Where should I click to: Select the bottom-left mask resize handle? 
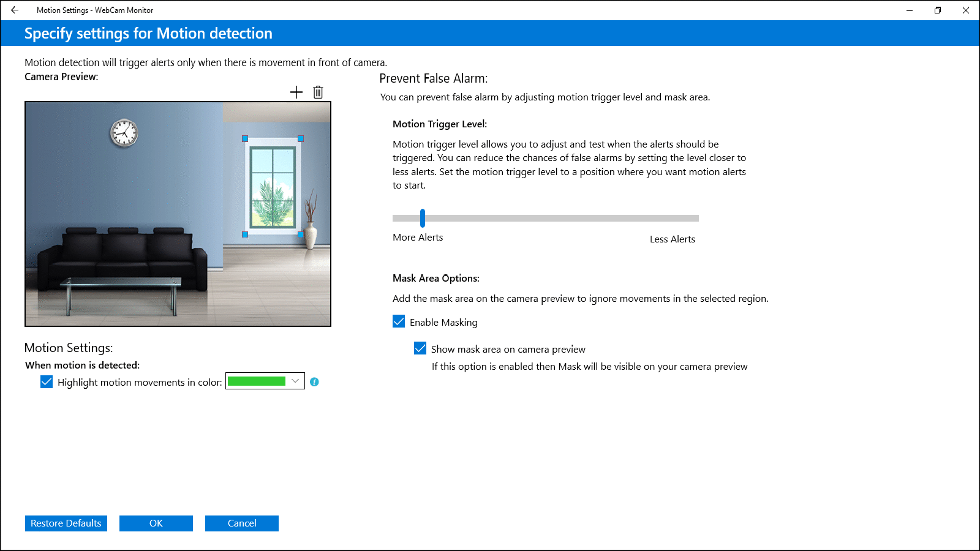tap(245, 234)
